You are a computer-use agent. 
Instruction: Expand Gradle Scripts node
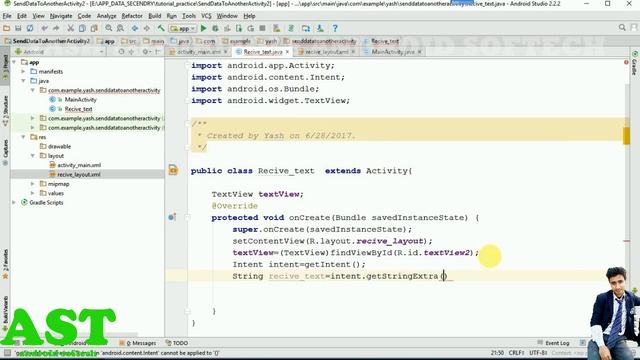pyautogui.click(x=14, y=202)
